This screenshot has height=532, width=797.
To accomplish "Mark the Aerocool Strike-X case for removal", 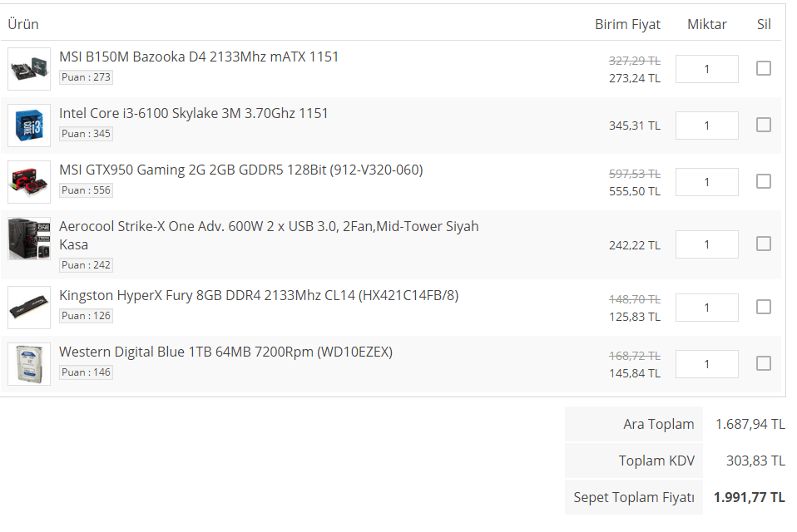I will [764, 244].
